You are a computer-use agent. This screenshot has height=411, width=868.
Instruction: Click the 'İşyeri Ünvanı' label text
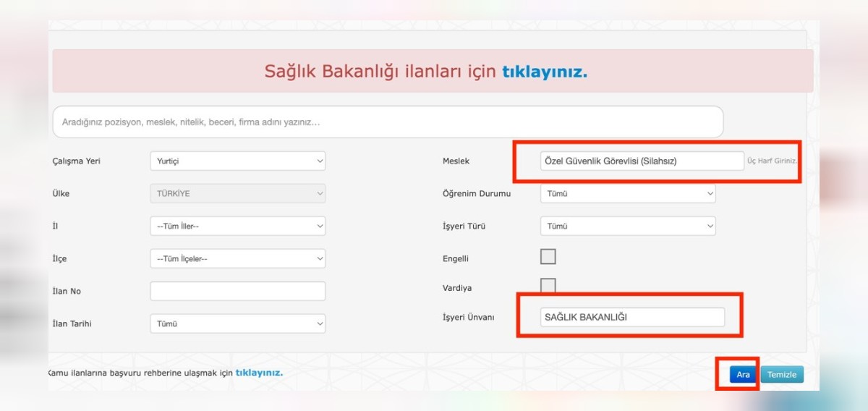468,318
